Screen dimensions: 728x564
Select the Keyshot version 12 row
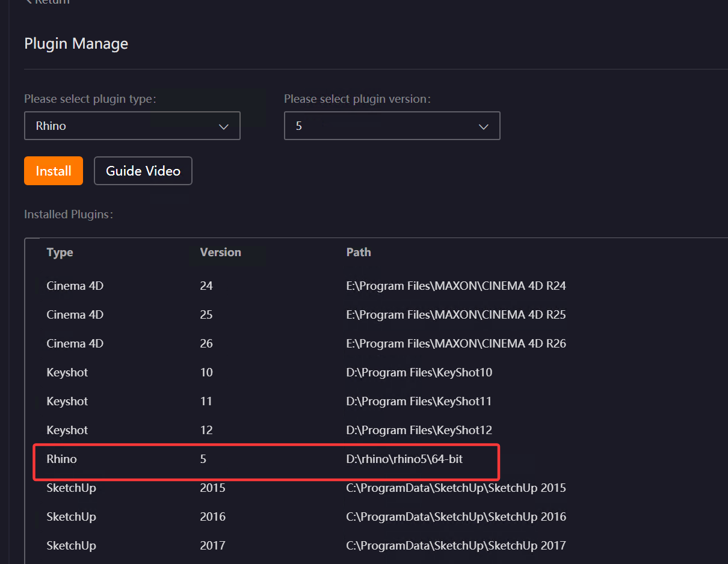coord(376,430)
